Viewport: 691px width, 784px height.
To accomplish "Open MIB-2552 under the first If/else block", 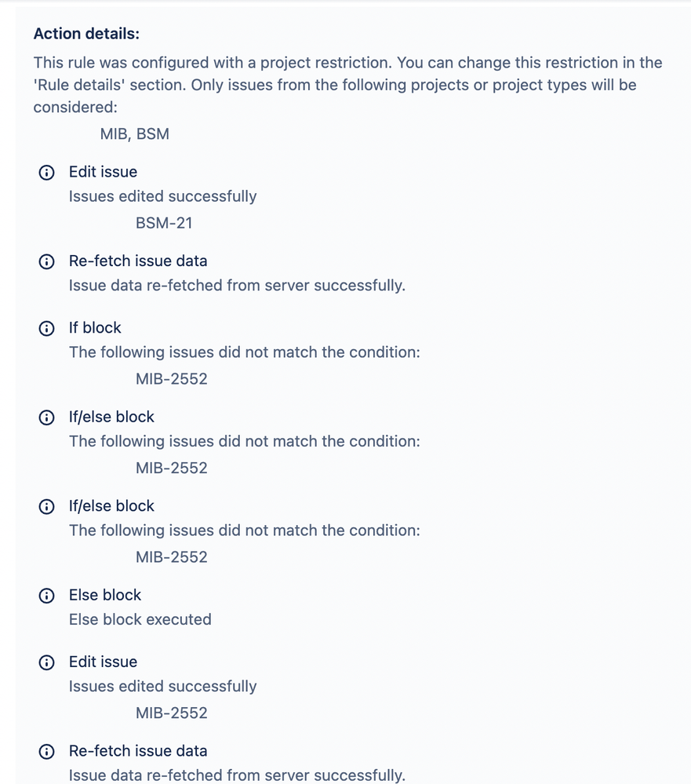I will coord(171,468).
